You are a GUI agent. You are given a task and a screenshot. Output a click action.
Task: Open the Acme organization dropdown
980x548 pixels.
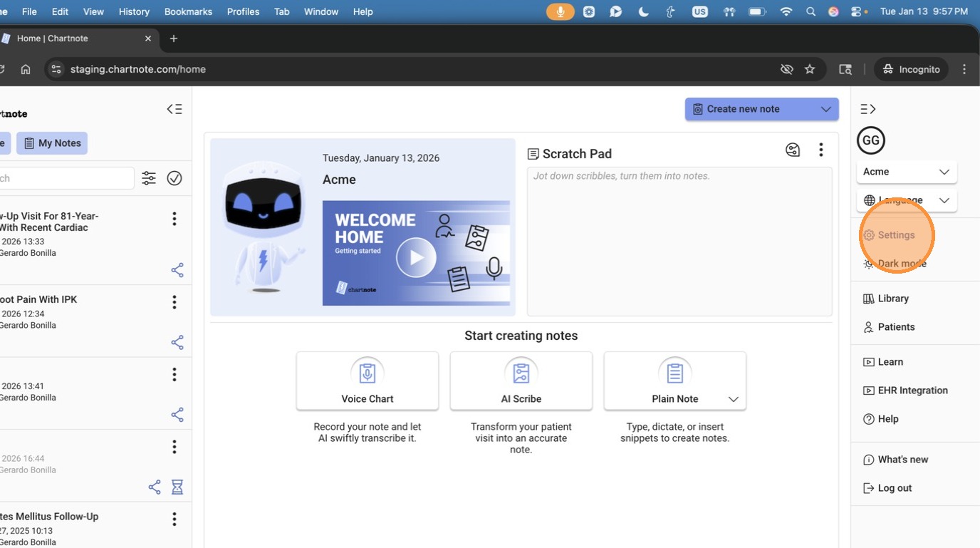coord(907,172)
